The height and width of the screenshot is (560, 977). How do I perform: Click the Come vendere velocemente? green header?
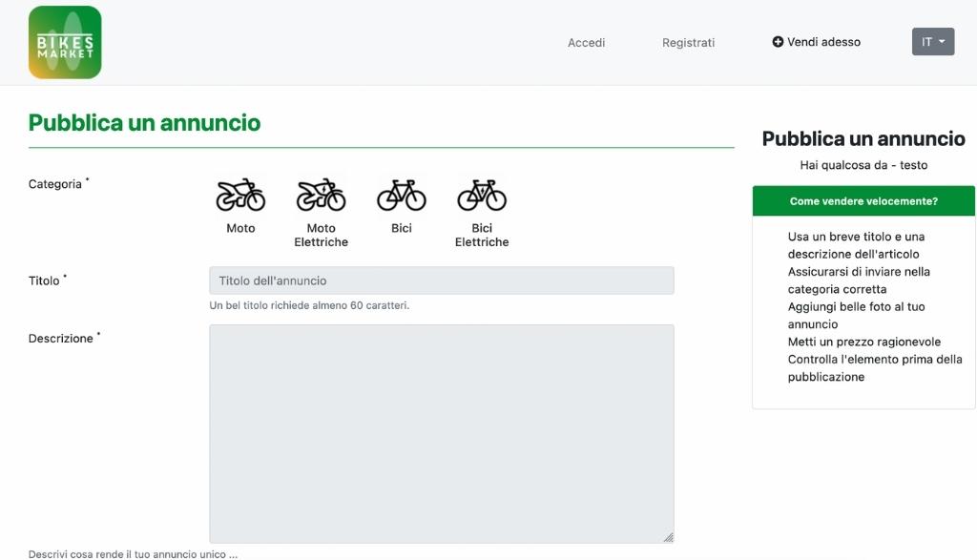(863, 201)
